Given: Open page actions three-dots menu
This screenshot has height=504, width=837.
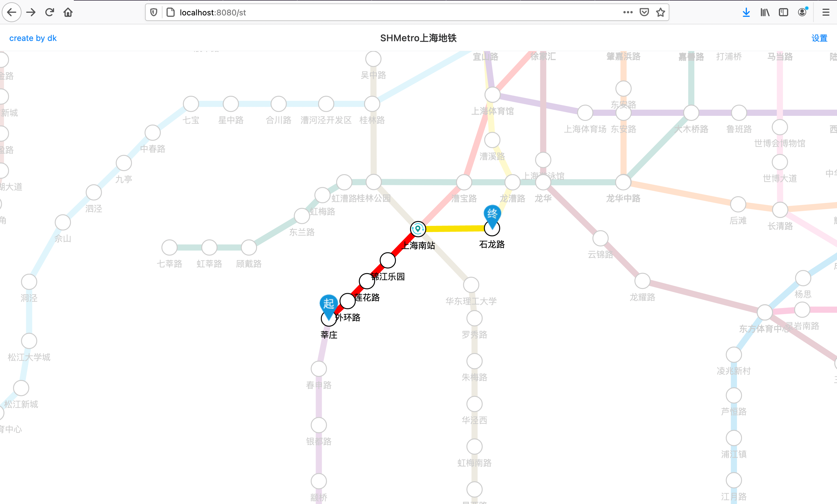Looking at the screenshot, I should (x=628, y=12).
